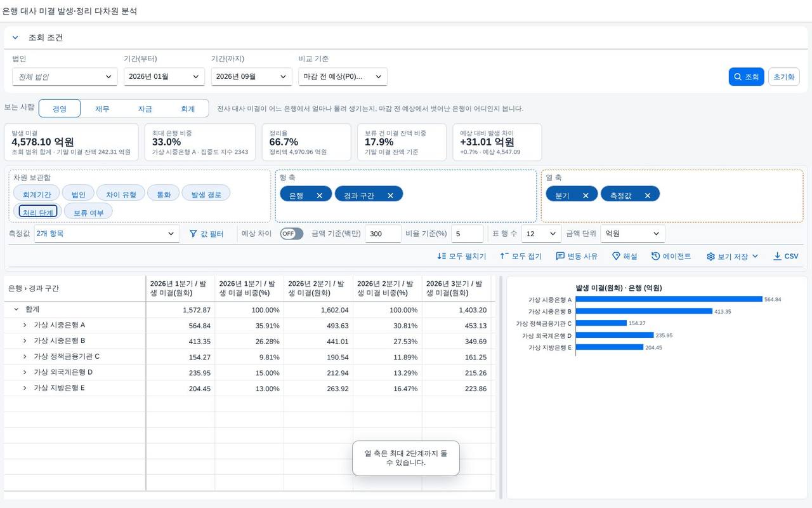The height and width of the screenshot is (508, 812).
Task: Click the 가상 시중은행 A chart bar
Action: [669, 299]
